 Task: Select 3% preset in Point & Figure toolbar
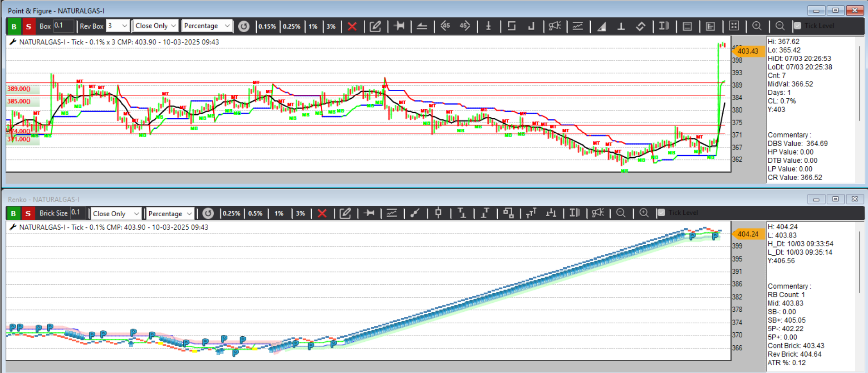click(x=331, y=26)
